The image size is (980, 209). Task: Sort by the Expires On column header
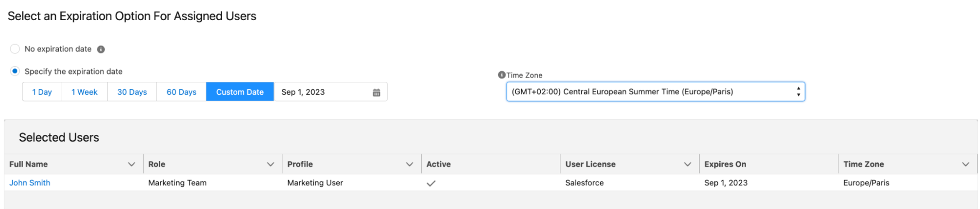point(725,164)
